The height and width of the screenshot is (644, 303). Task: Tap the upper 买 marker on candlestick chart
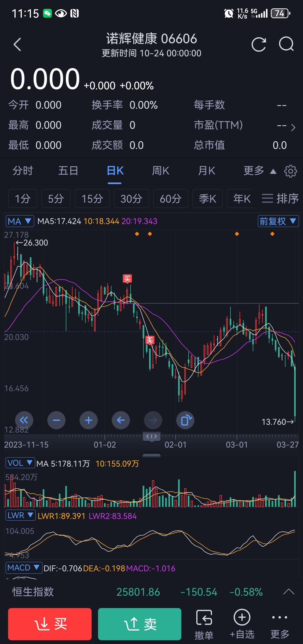pos(127,279)
